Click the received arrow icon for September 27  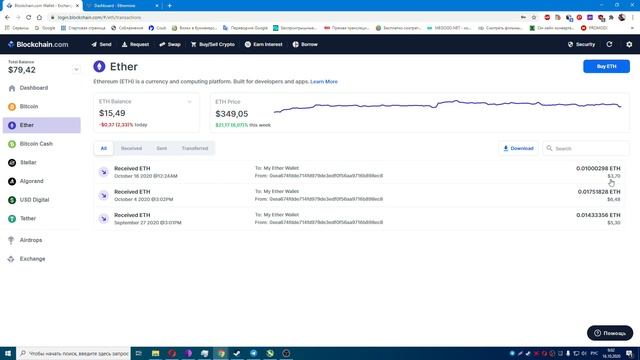click(104, 218)
